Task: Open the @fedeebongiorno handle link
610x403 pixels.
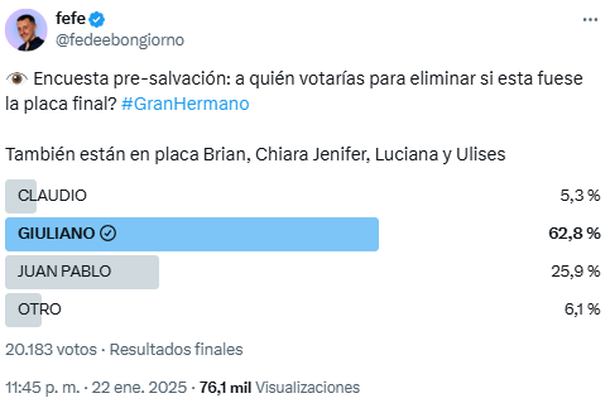Action: [x=120, y=40]
